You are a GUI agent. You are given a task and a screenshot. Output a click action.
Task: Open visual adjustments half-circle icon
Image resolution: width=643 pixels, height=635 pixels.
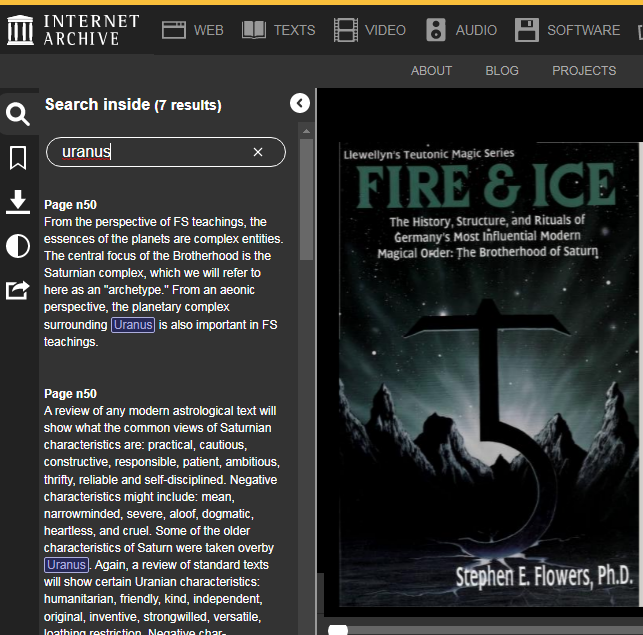[18, 246]
